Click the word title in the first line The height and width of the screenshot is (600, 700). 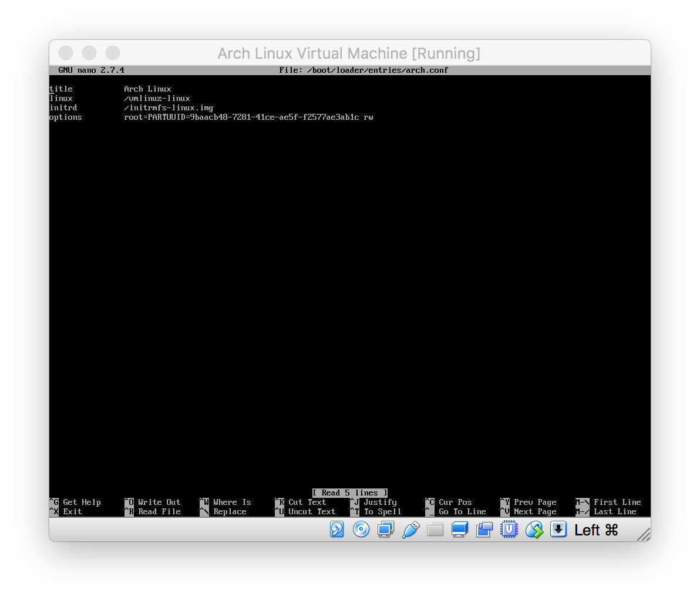point(61,89)
